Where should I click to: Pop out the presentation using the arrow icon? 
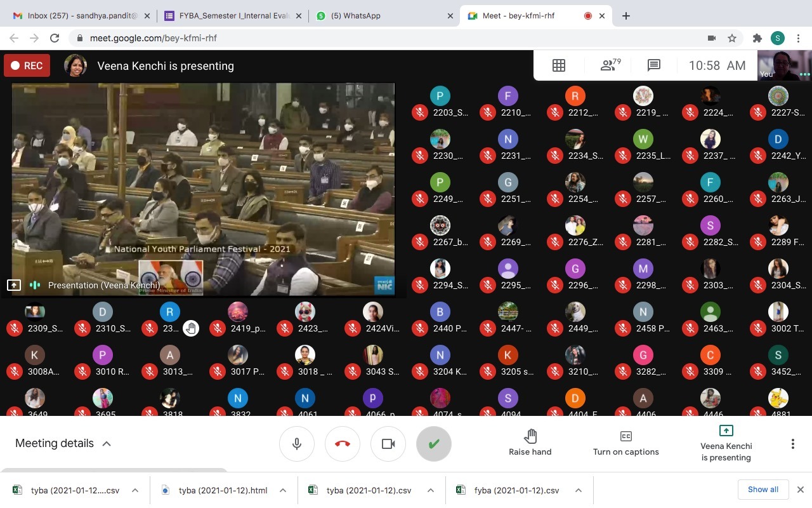[14, 284]
